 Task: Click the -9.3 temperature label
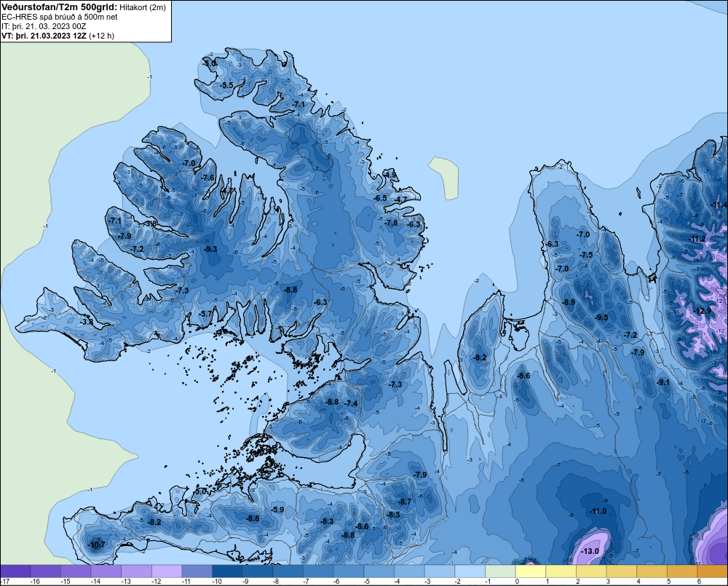tap(210, 249)
